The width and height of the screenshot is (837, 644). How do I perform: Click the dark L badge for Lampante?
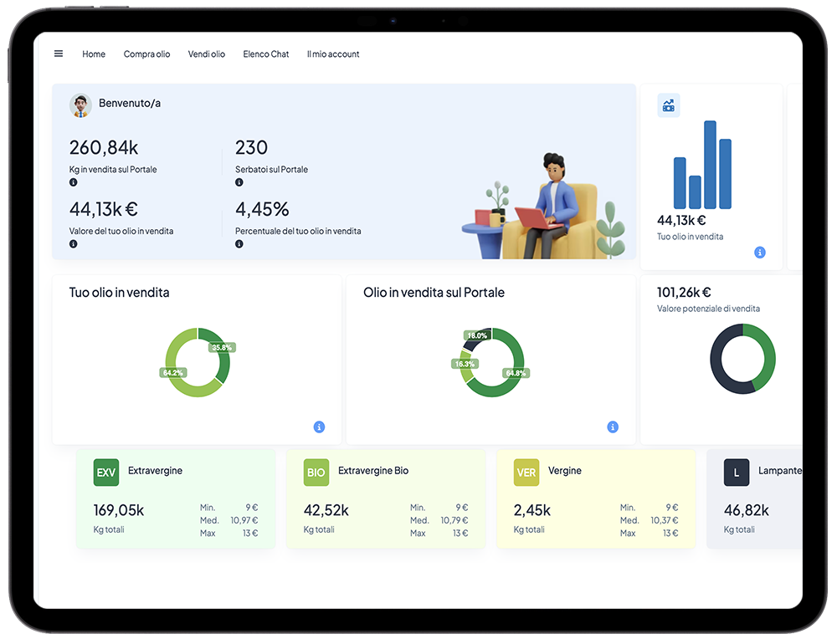tap(737, 473)
